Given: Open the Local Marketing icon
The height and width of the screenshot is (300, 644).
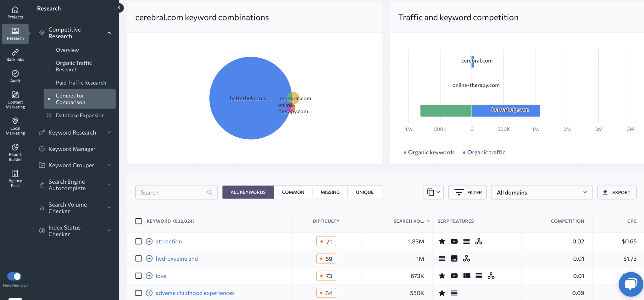Looking at the screenshot, I should [15, 126].
